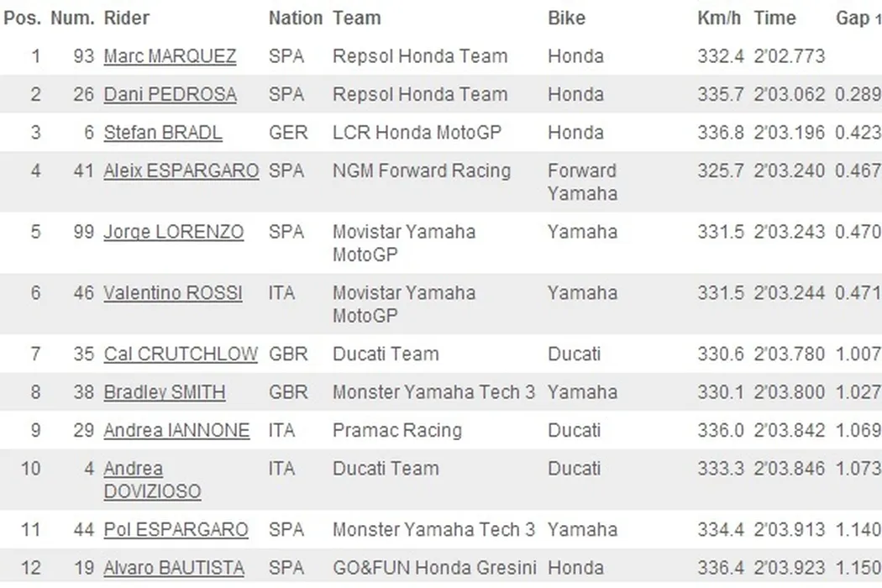Click the Rider column header
Screen dimensions: 882x588
point(127,18)
